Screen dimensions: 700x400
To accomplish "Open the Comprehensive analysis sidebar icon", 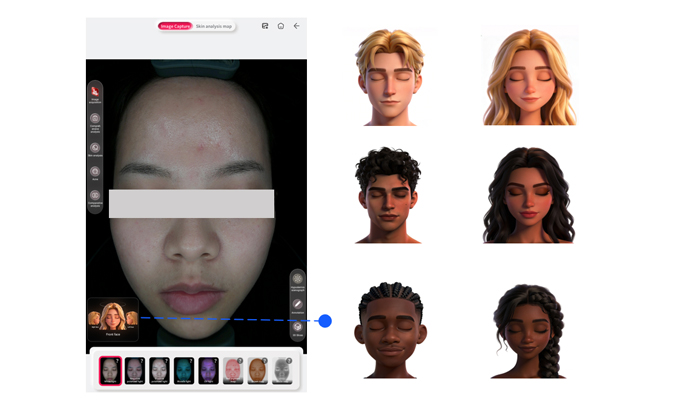I will click(x=95, y=118).
